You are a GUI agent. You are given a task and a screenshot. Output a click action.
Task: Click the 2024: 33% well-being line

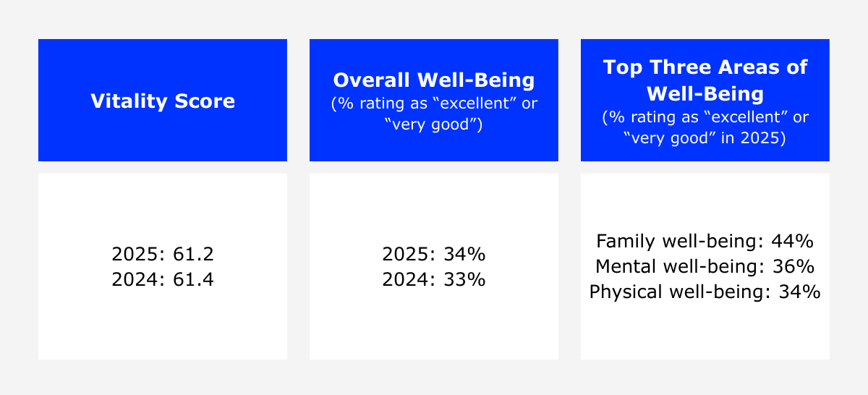pos(433,279)
